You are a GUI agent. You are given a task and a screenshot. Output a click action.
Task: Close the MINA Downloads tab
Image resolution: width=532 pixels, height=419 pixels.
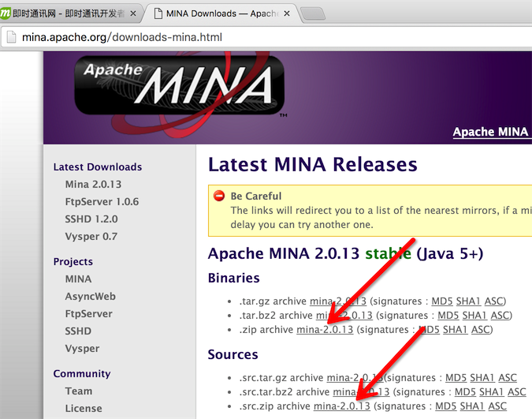287,13
